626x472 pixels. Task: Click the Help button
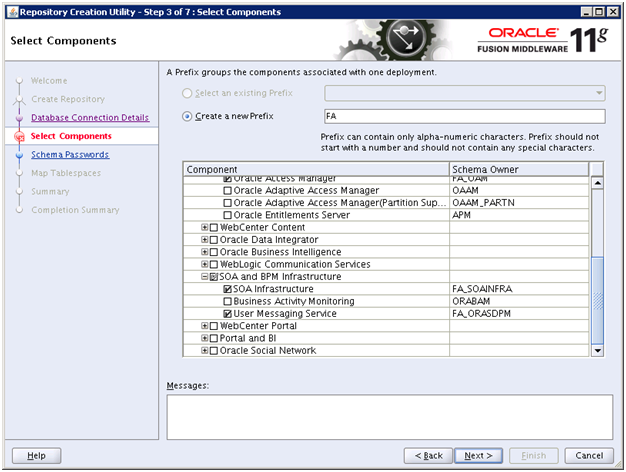[36, 456]
